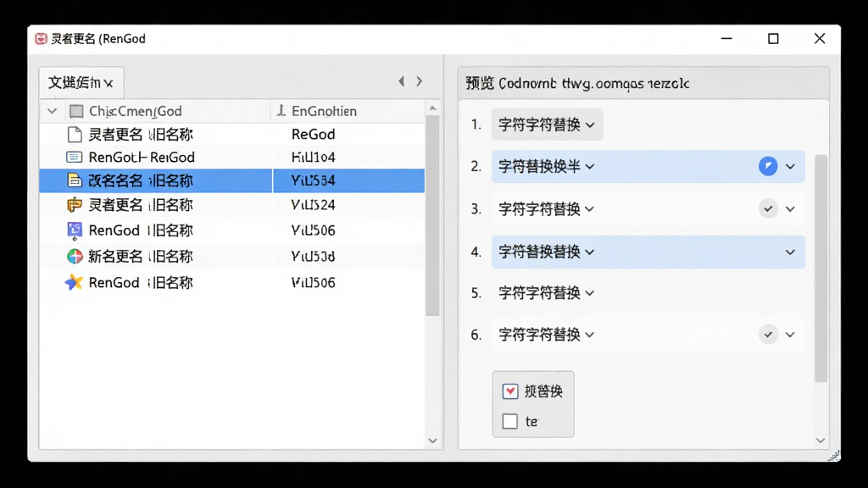Enable the te checkbox
The image size is (868, 488).
509,421
